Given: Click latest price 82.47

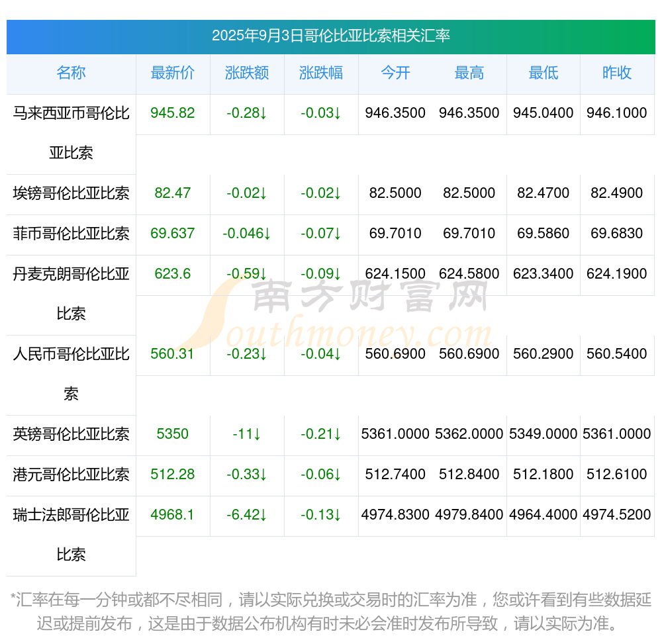Looking at the screenshot, I should coord(173,193).
